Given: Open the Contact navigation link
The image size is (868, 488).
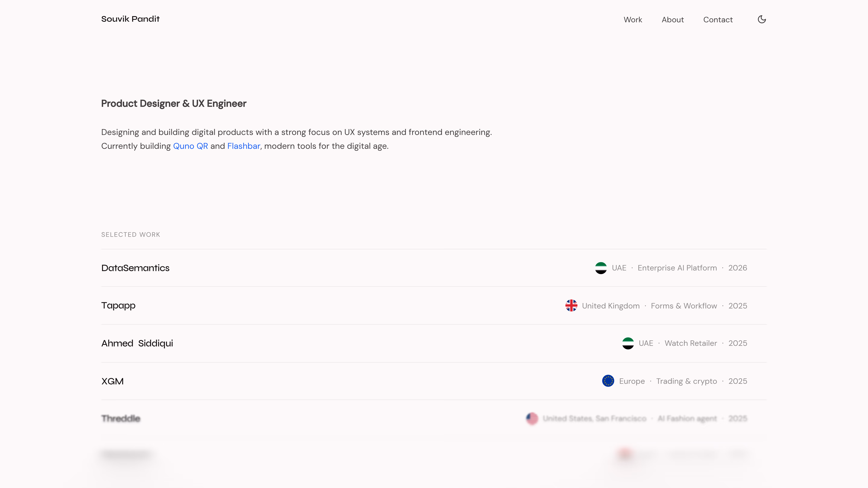Looking at the screenshot, I should point(718,20).
